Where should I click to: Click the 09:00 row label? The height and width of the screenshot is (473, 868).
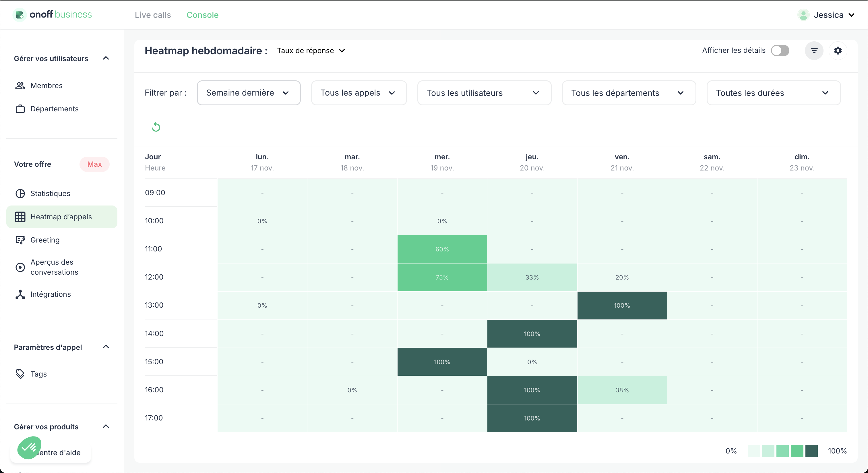pyautogui.click(x=155, y=192)
